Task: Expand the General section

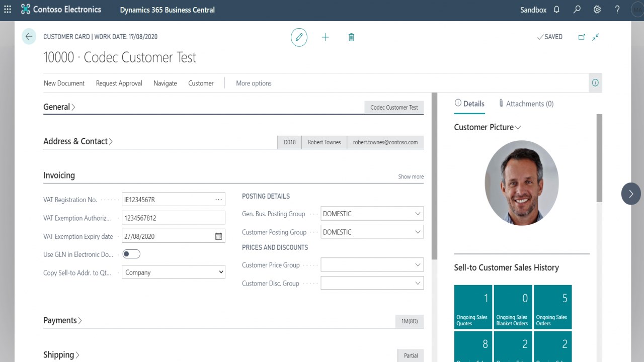Action: point(59,107)
